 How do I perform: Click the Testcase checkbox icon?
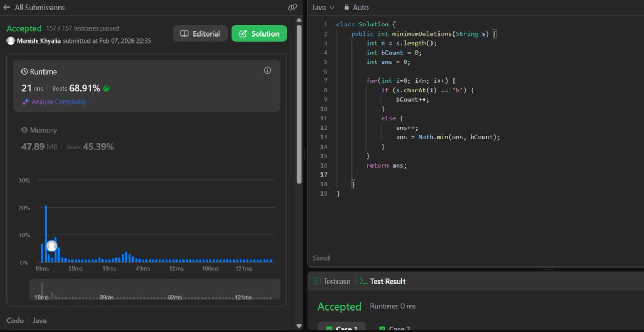pyautogui.click(x=318, y=281)
